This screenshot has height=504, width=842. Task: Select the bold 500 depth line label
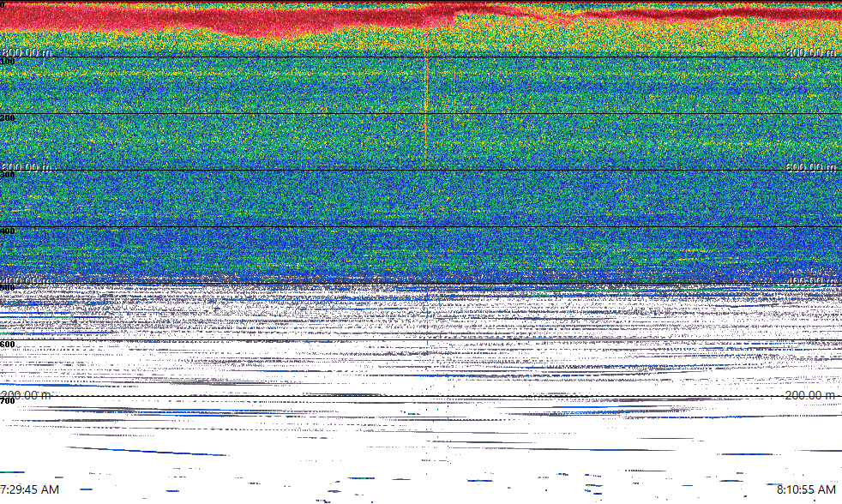click(8, 288)
